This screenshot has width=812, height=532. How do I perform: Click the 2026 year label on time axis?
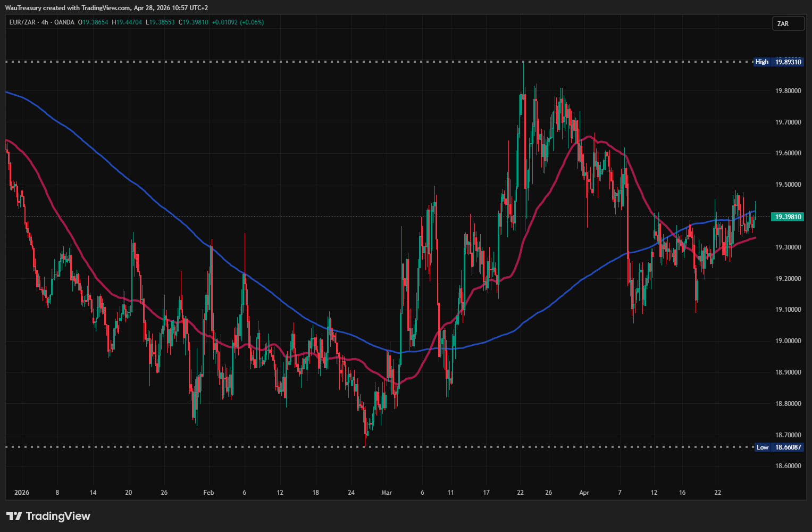click(x=22, y=493)
